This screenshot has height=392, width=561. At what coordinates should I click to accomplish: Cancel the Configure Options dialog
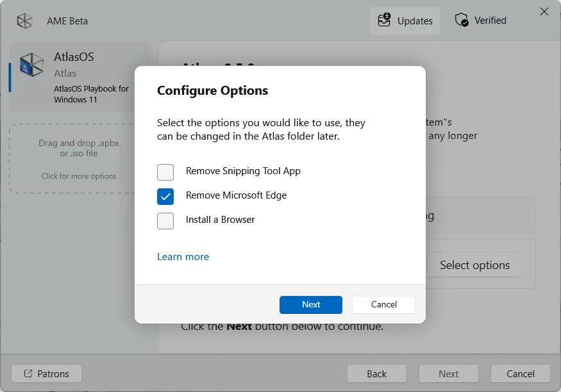(383, 304)
